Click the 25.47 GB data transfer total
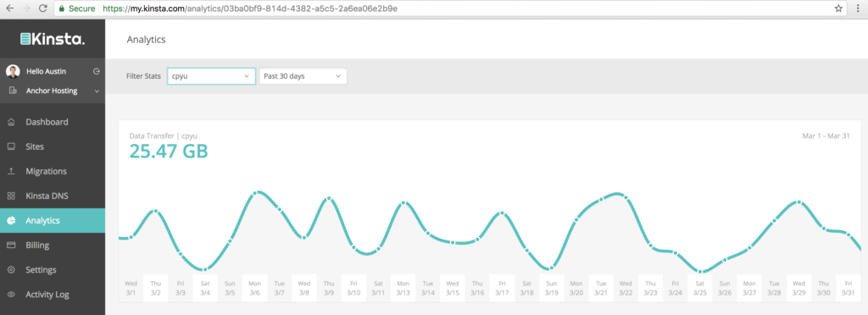 coord(169,151)
